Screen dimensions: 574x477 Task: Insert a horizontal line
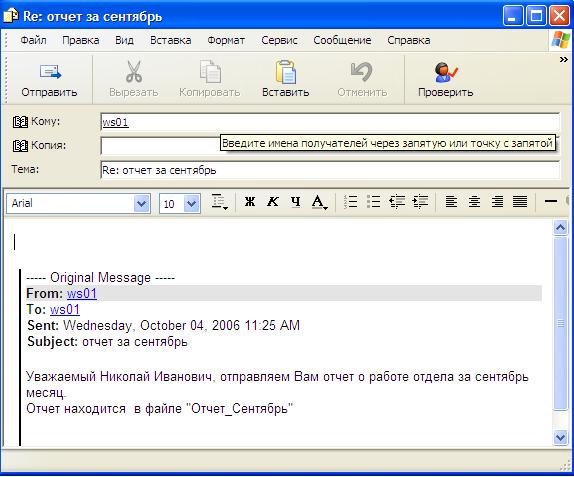pyautogui.click(x=551, y=201)
